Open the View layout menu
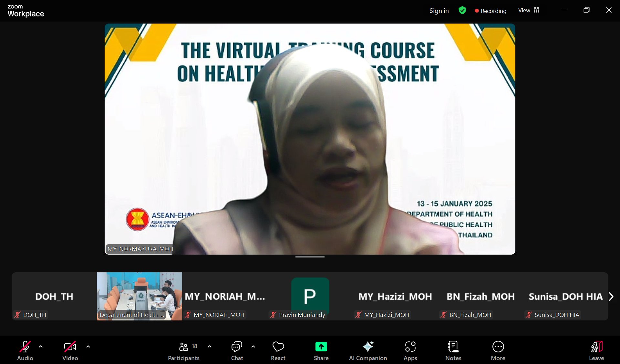 point(529,10)
